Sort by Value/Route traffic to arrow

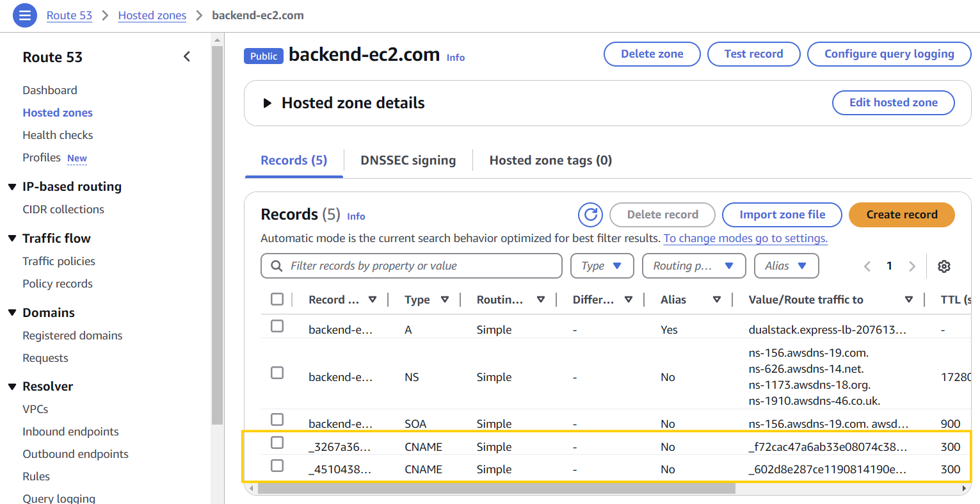point(909,300)
